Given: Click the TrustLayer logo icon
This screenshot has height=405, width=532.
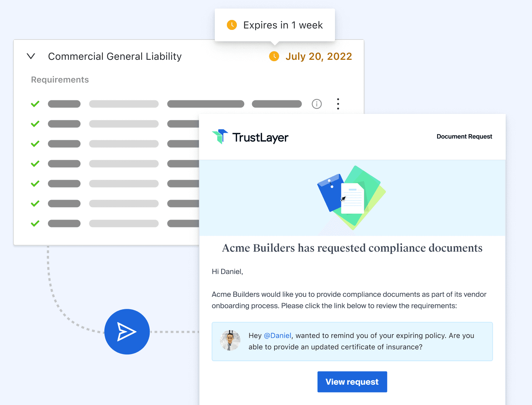Looking at the screenshot, I should tap(220, 137).
